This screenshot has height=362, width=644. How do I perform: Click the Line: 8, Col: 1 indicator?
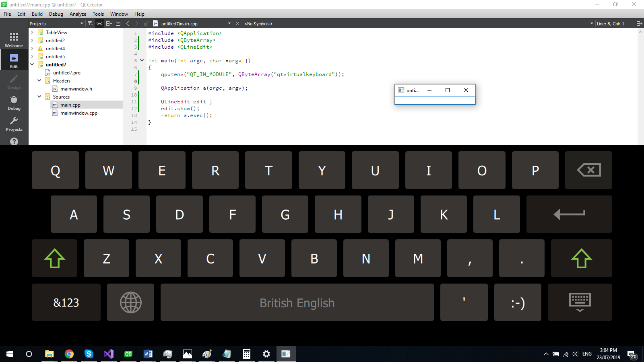coord(610,24)
